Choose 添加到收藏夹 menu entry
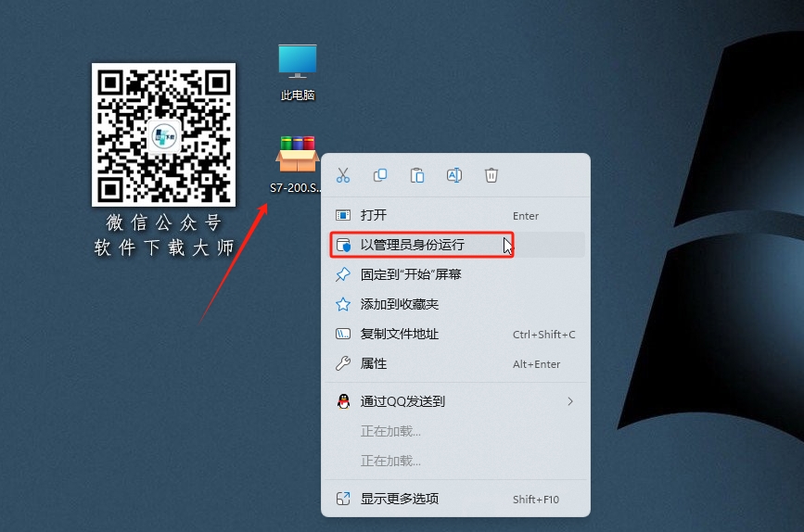Viewport: 804px width, 532px height. tap(456, 304)
